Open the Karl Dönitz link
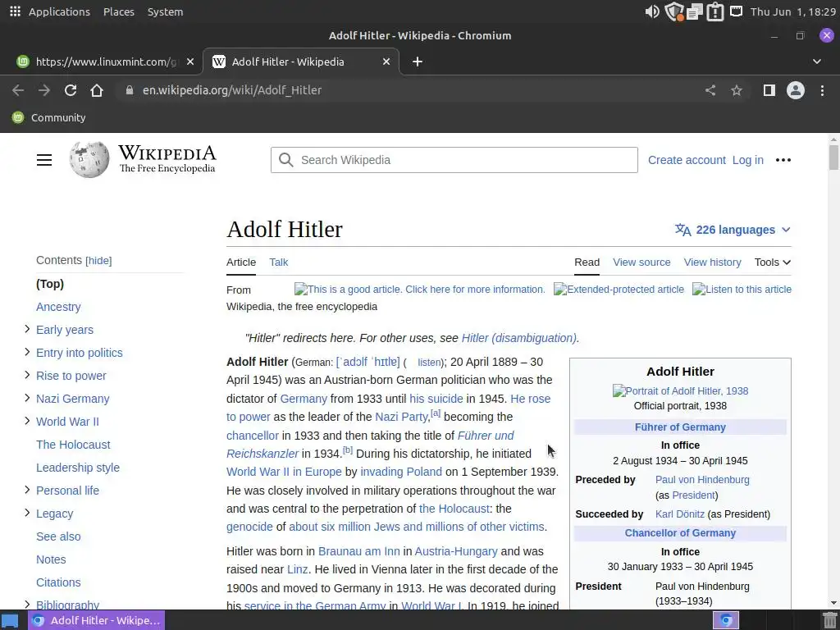Screen dimensions: 840x630 coord(680,514)
